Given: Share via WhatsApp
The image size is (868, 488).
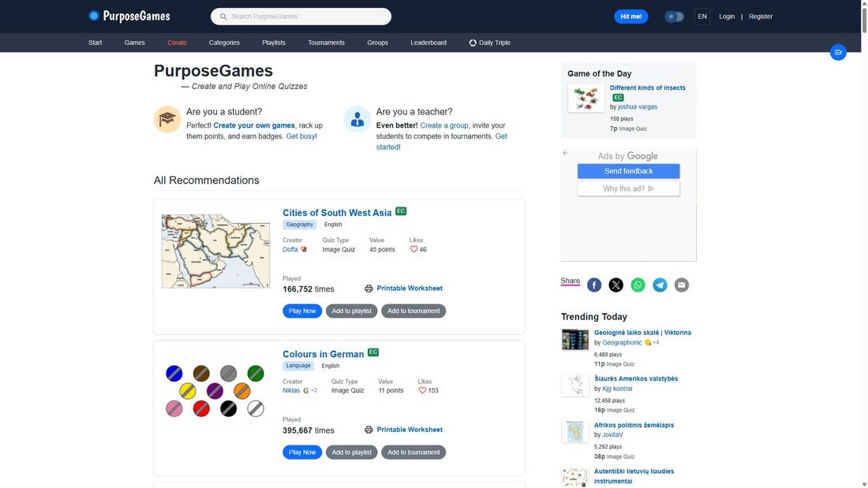Looking at the screenshot, I should (638, 285).
